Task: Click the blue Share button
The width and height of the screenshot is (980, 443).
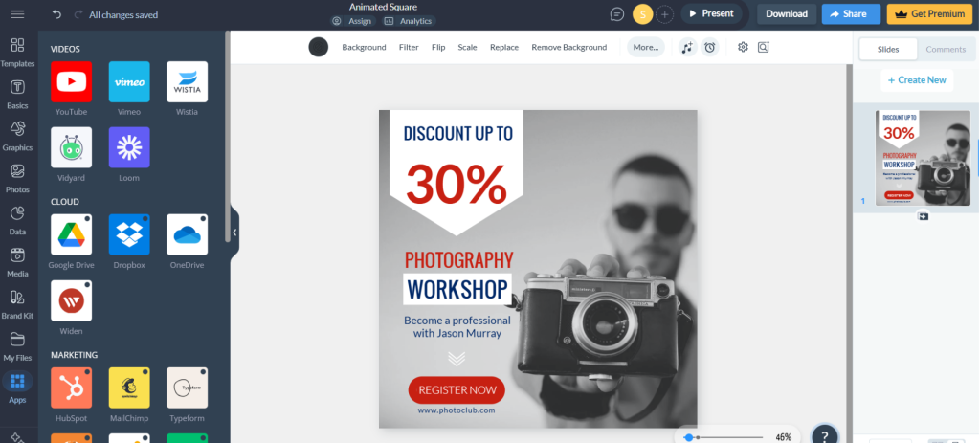Action: (851, 13)
